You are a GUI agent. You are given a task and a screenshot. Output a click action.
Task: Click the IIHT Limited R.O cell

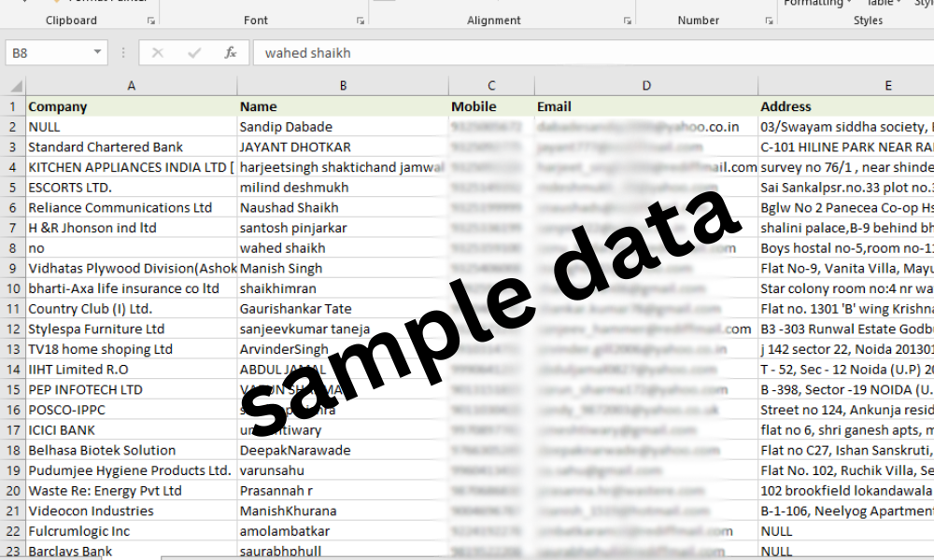coord(132,370)
